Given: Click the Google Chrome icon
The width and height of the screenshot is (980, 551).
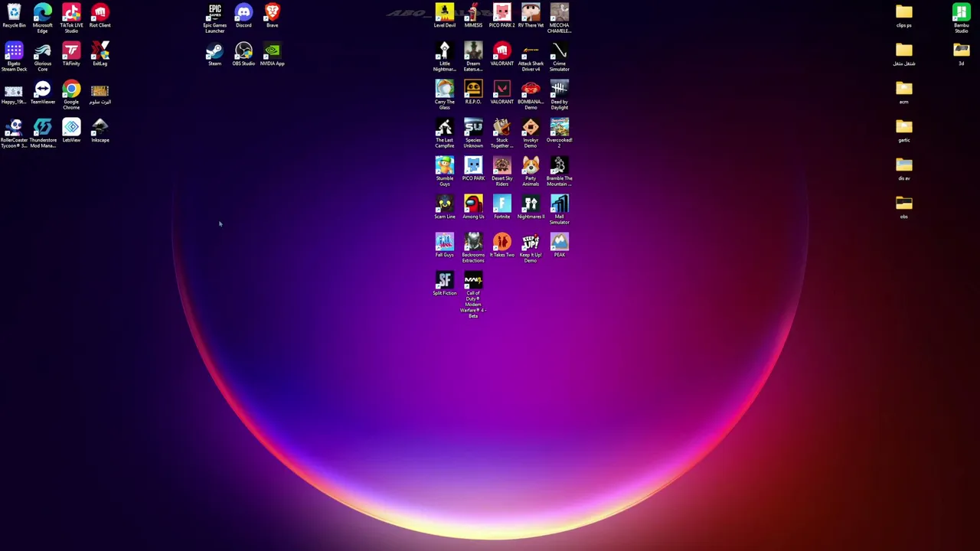Looking at the screenshot, I should pos(71,94).
